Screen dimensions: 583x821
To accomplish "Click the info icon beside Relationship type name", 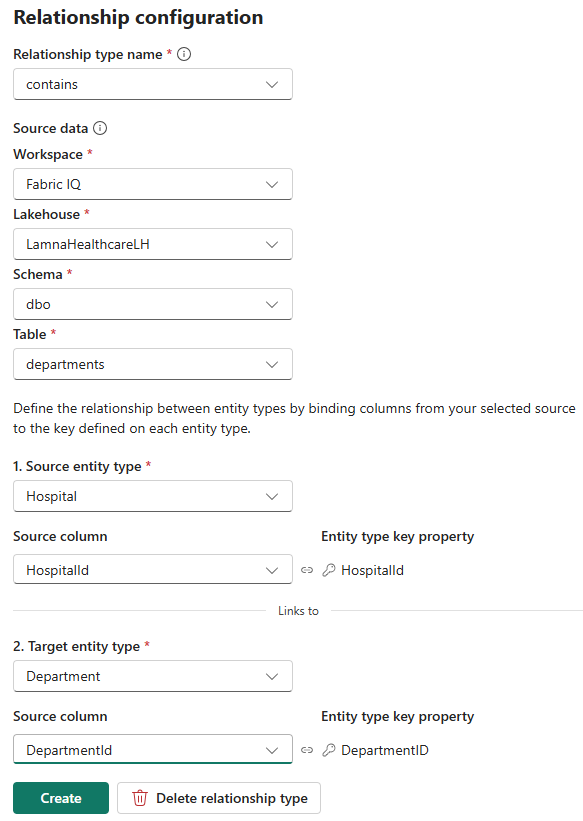I will [x=185, y=54].
